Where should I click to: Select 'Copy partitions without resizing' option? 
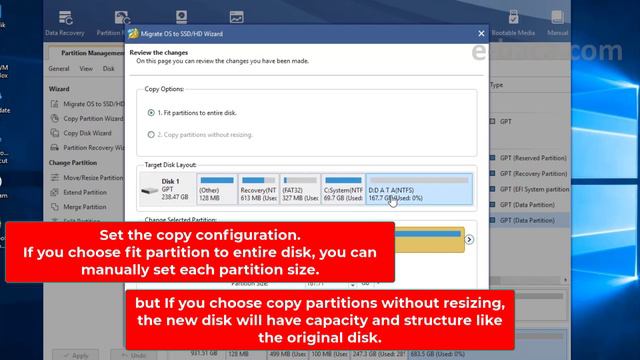pyautogui.click(x=151, y=134)
